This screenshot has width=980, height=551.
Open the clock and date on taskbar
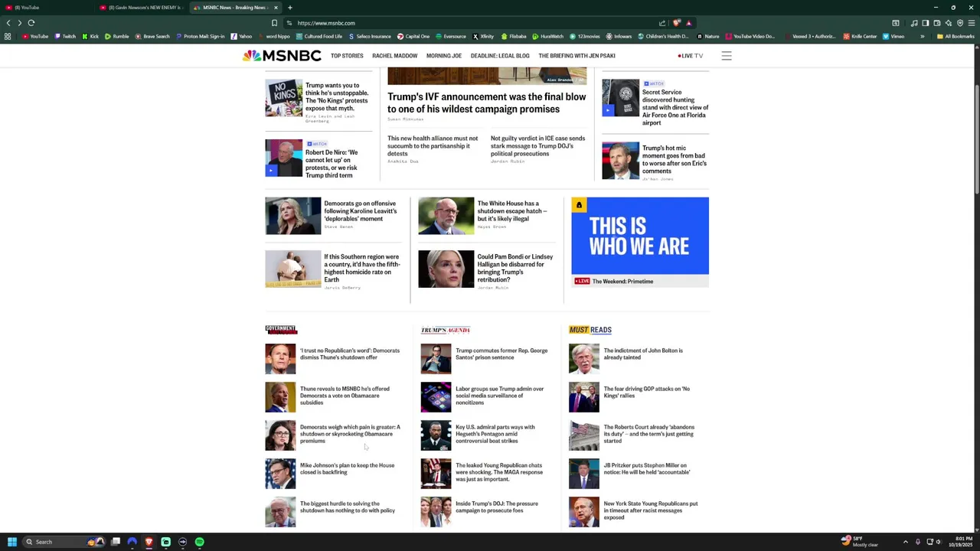[960, 542]
